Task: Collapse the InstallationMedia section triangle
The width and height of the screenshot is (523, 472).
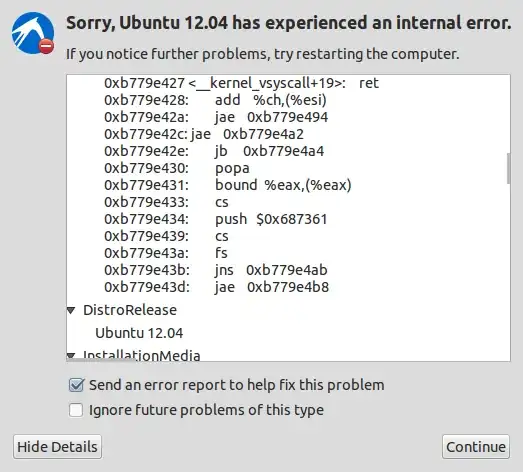Action: tap(71, 356)
